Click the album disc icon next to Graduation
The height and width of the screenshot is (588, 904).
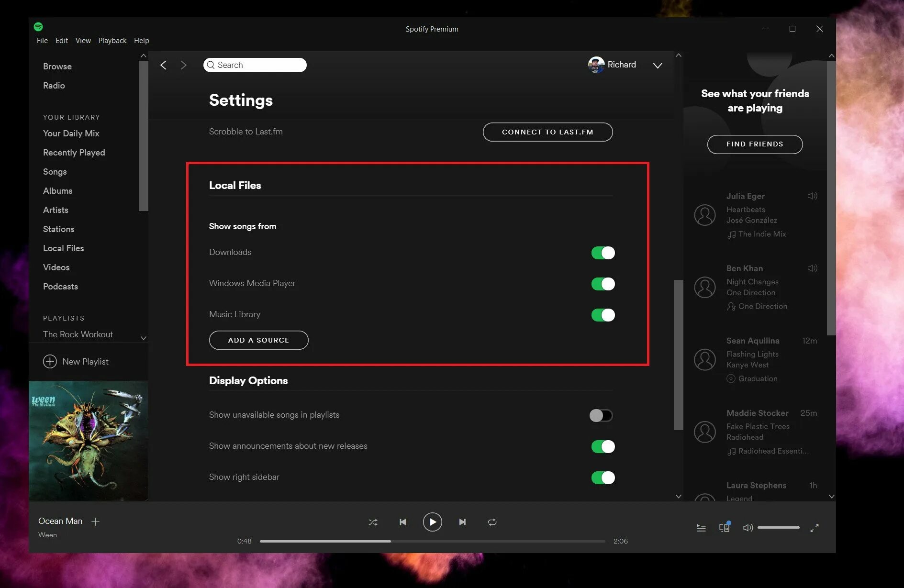coord(731,379)
